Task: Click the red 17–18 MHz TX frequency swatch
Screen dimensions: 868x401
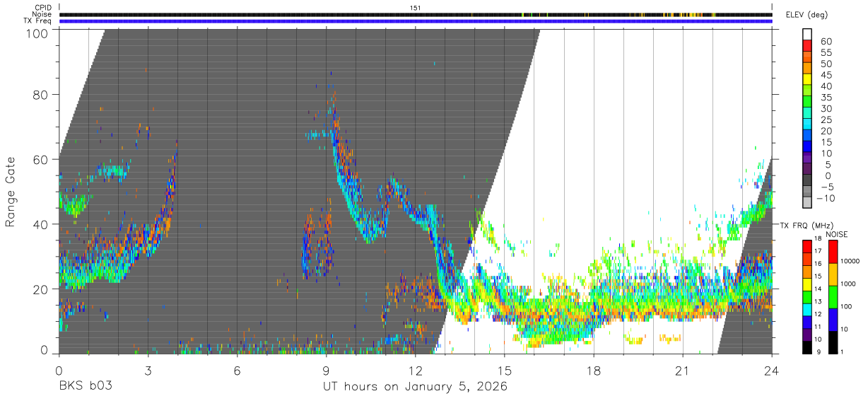Action: 807,245
